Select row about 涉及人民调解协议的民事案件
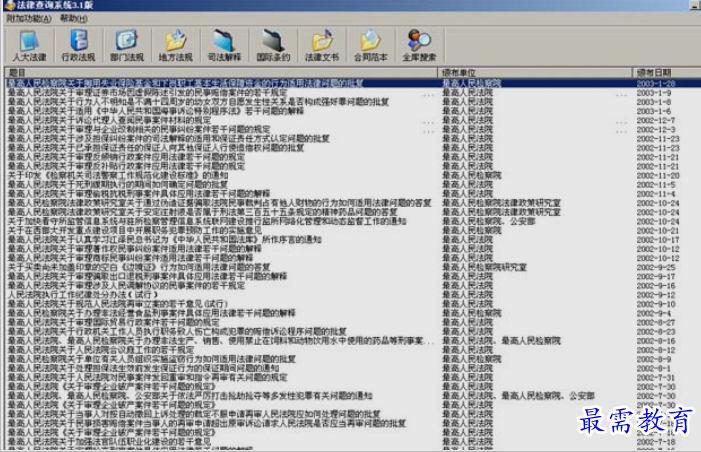 [352, 285]
